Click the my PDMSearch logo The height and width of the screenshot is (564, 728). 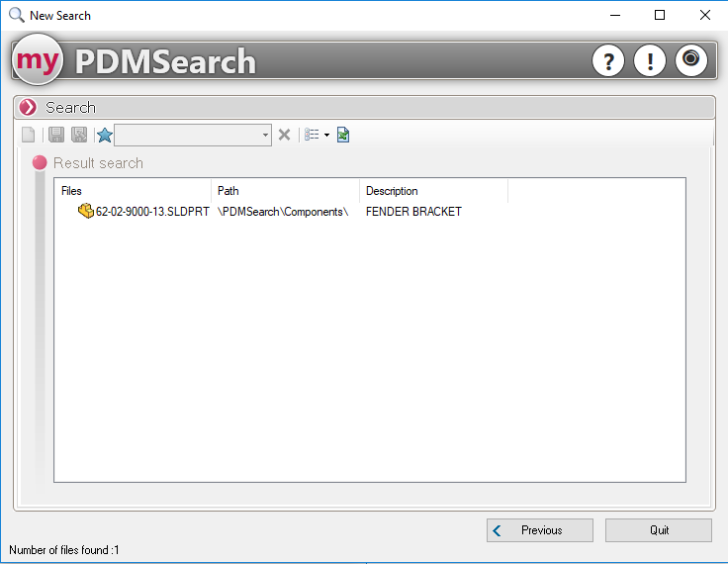click(x=39, y=61)
